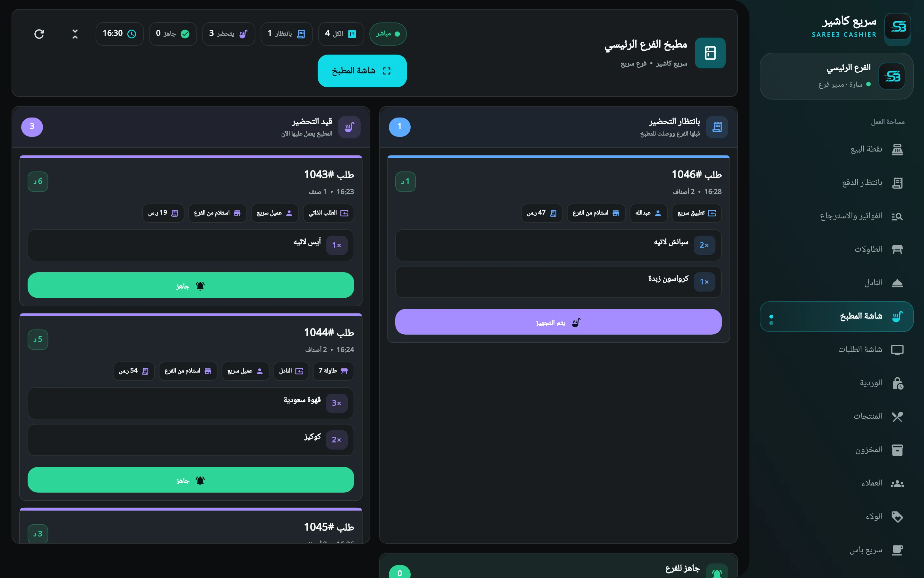Click the تطبيق سريع tag on order #1046
The height and width of the screenshot is (578, 924).
(x=697, y=213)
